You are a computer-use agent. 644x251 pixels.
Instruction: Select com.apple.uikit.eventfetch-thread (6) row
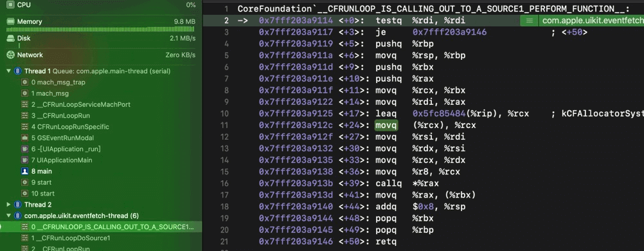click(101, 216)
